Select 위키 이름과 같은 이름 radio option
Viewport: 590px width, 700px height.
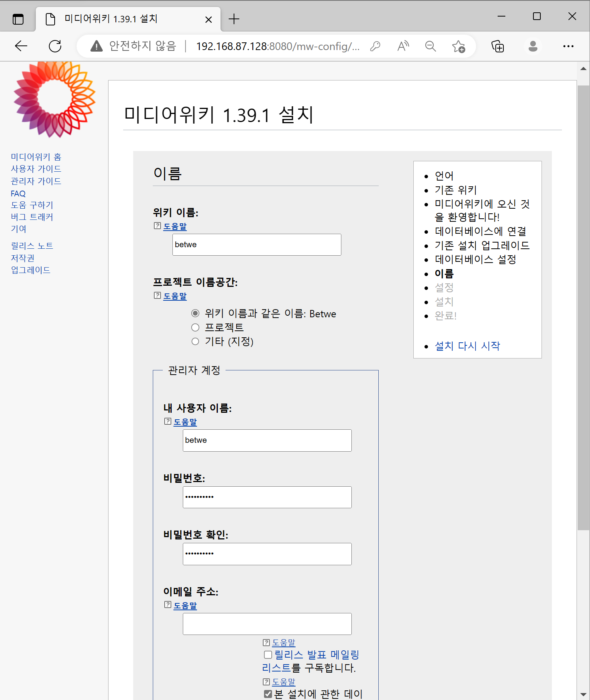point(196,313)
